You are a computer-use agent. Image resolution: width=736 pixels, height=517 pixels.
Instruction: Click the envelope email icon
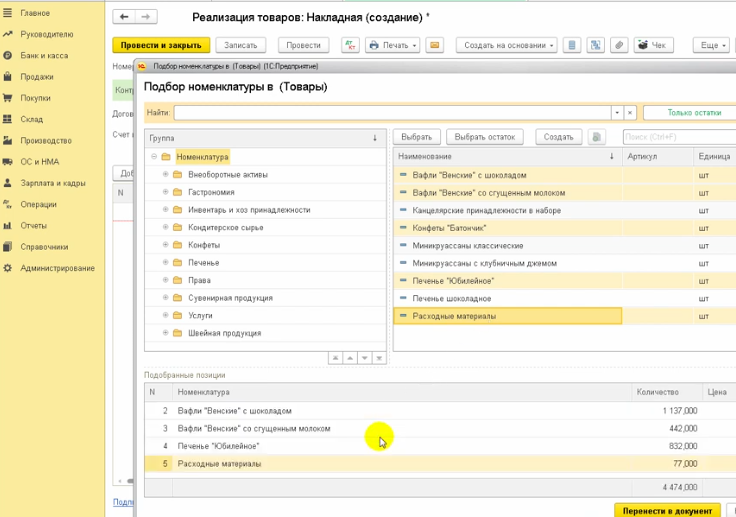click(434, 46)
